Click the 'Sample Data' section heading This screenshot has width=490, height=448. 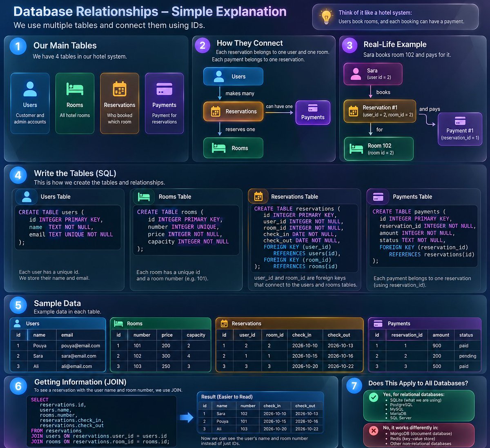[x=57, y=303]
